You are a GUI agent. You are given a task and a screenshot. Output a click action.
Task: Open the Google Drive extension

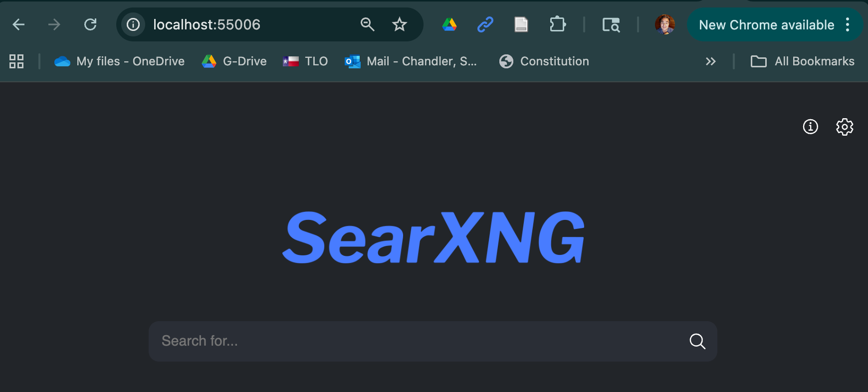449,24
